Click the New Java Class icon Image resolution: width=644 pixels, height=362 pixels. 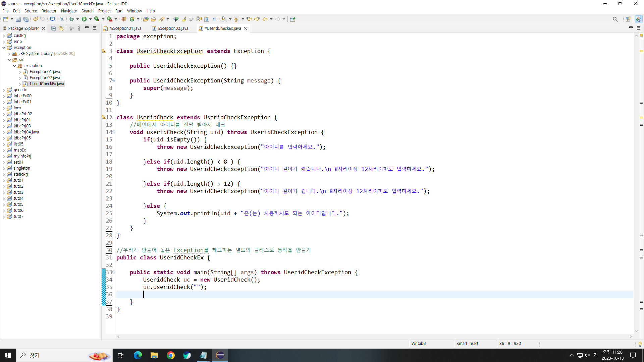[132, 19]
